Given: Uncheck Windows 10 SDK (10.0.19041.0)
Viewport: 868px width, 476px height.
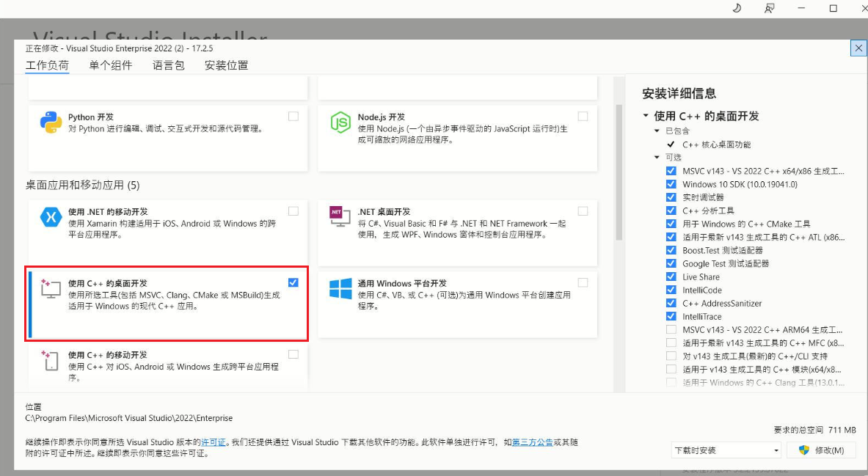Looking at the screenshot, I should 671,184.
